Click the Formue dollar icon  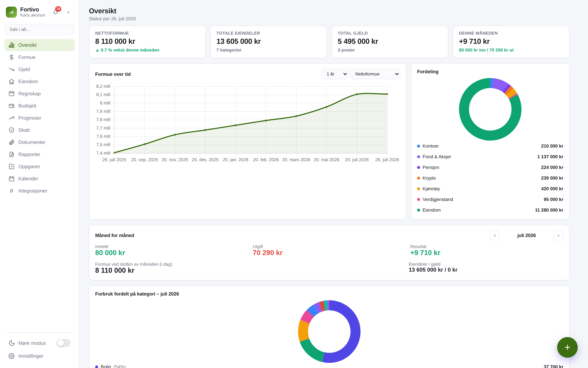[x=11, y=57]
